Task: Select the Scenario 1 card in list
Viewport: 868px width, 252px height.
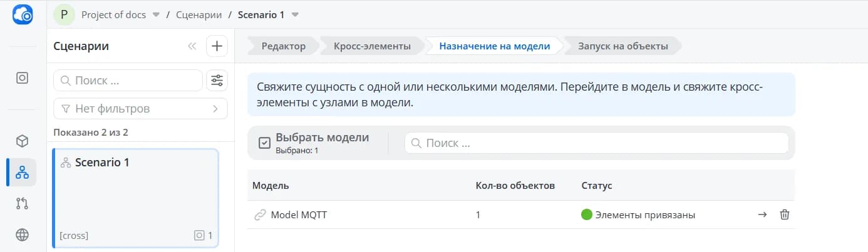Action: point(136,199)
